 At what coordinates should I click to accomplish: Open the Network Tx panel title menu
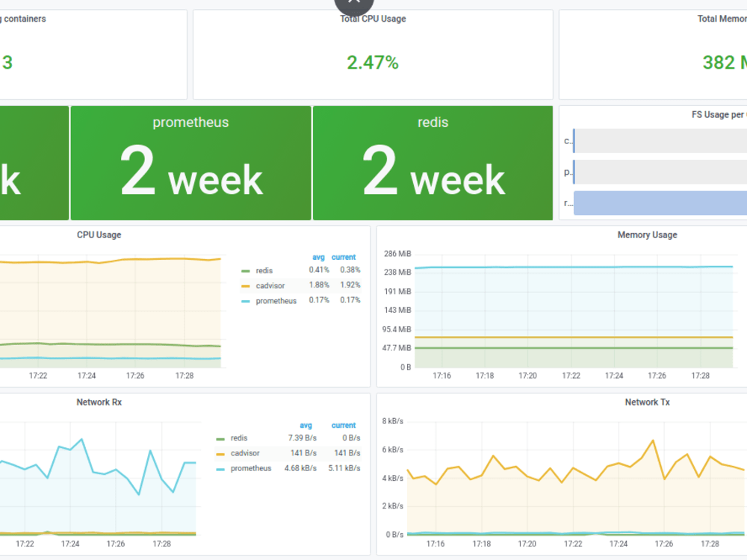coord(647,402)
